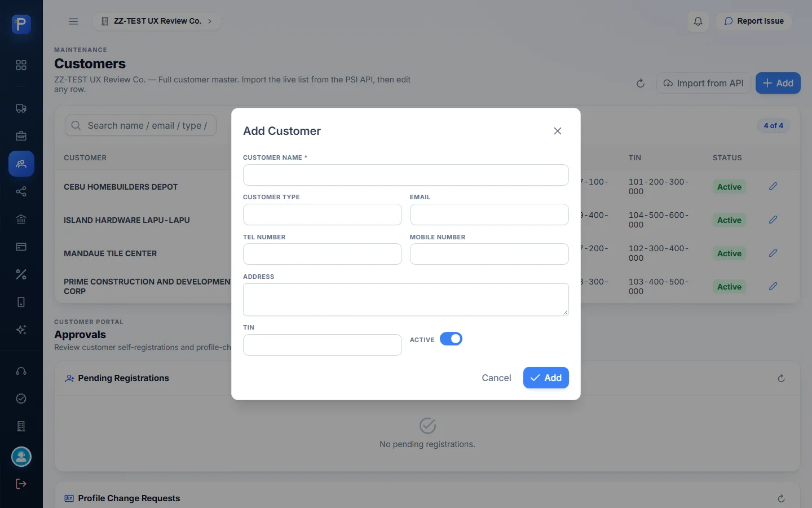Refresh the customers list
The width and height of the screenshot is (812, 508).
(641, 84)
